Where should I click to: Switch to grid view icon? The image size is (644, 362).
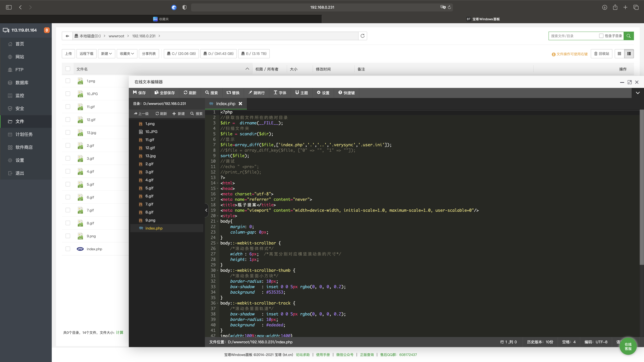point(619,54)
